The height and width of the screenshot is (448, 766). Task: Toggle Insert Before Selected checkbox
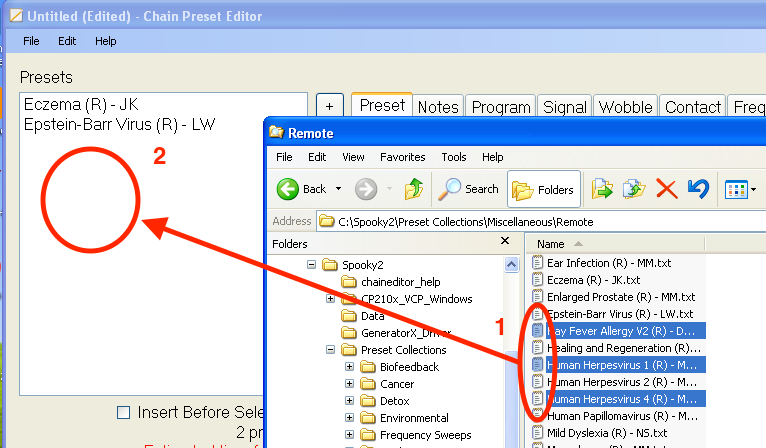(x=124, y=412)
